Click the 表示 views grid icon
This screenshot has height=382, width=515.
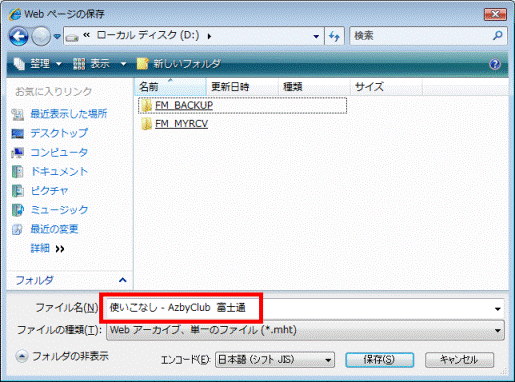tap(79, 63)
